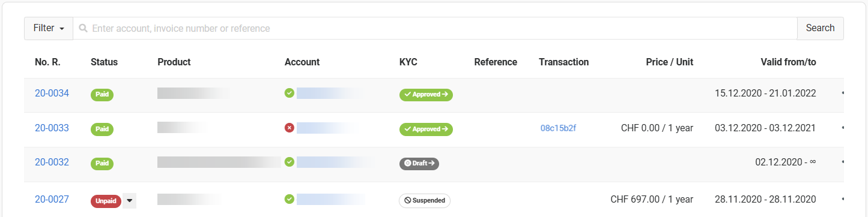This screenshot has width=868, height=217.
Task: Open more options dots for row 20-0034
Action: [x=842, y=94]
